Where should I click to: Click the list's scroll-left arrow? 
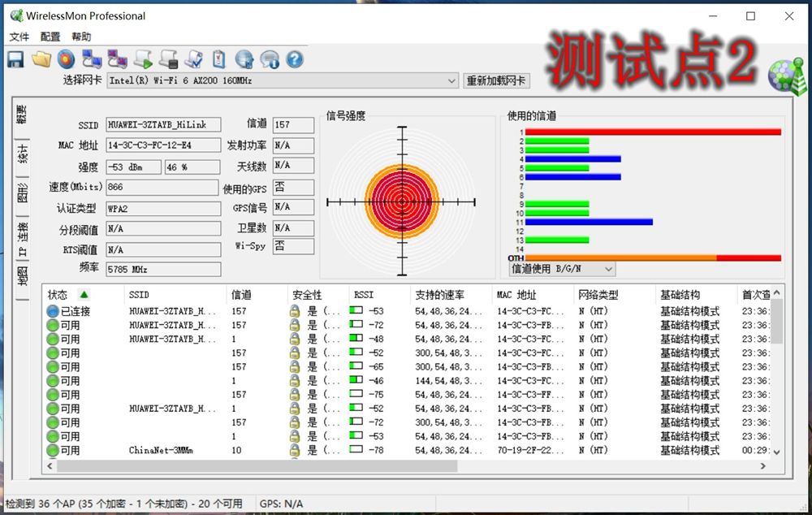(50, 466)
